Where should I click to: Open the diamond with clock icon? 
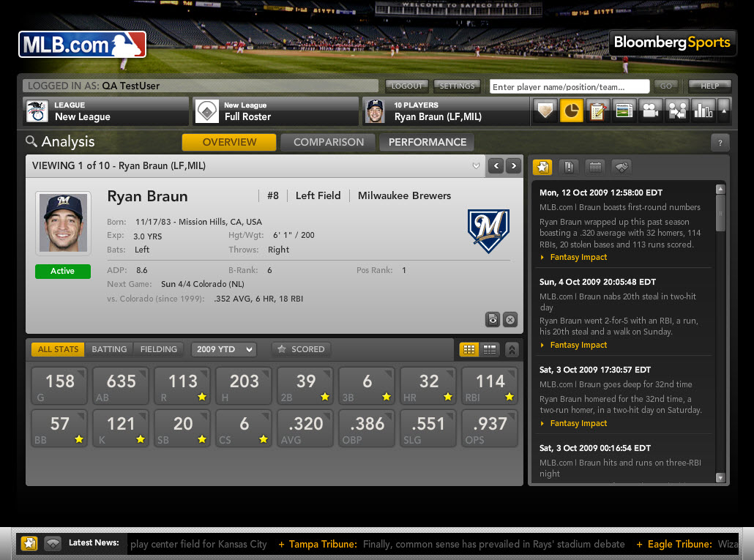pos(622,168)
